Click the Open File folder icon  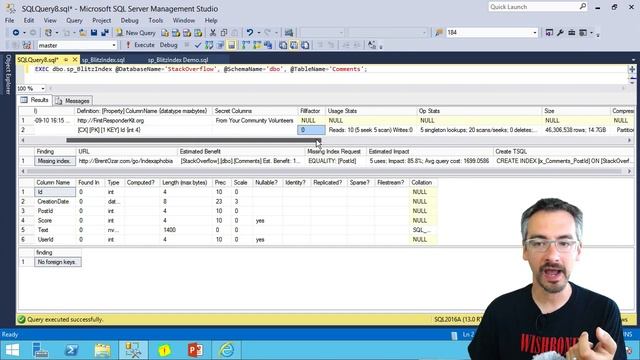[x=82, y=32]
